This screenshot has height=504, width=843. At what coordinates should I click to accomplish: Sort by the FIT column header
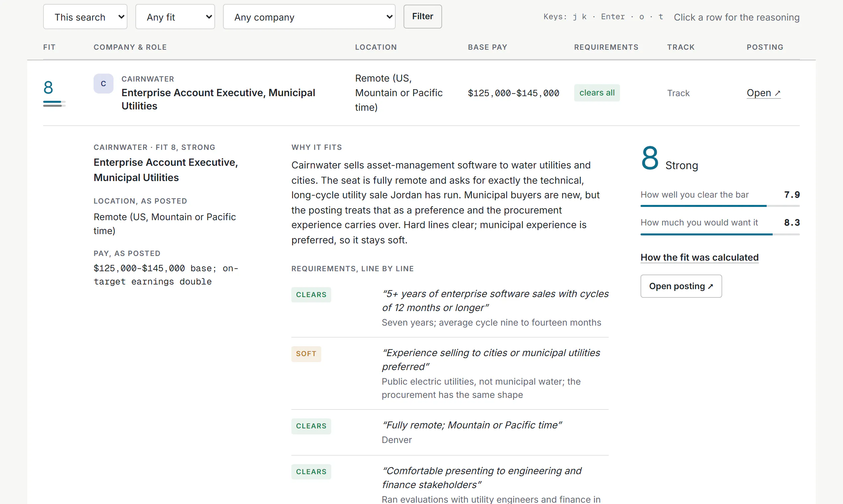point(49,47)
